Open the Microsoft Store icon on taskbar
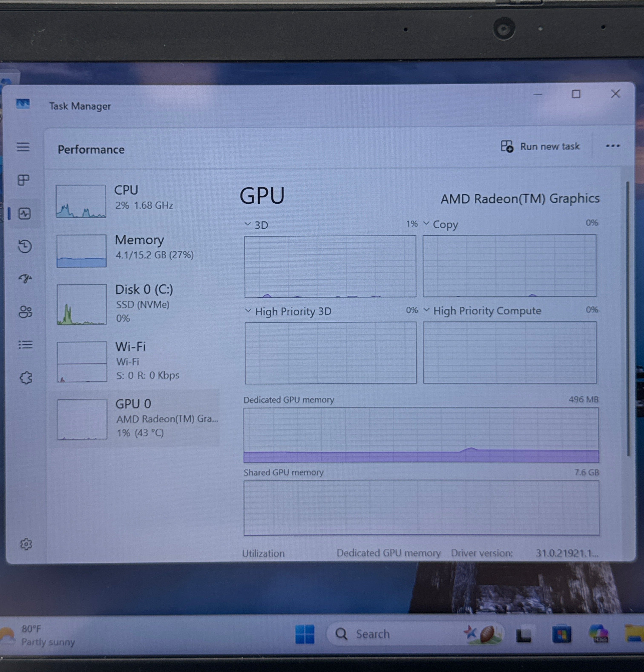This screenshot has width=644, height=672. point(562,634)
